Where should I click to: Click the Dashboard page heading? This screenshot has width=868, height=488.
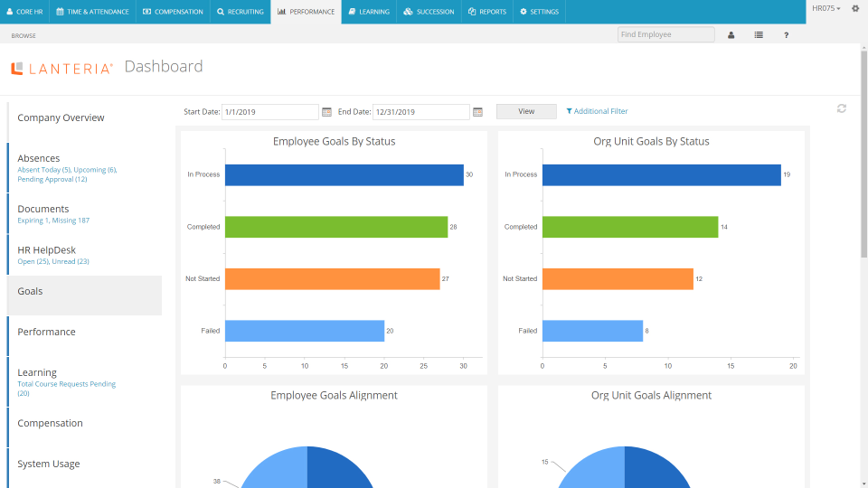click(x=164, y=66)
